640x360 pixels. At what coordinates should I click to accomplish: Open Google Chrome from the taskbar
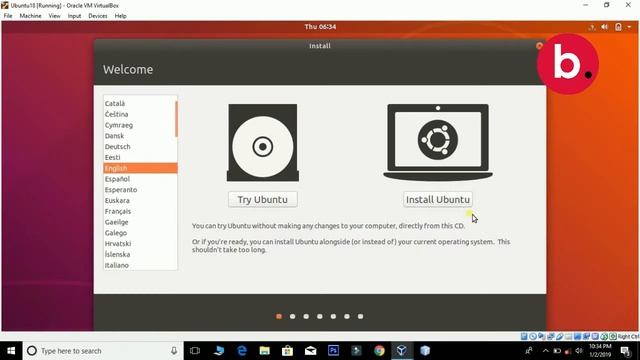[379, 351]
